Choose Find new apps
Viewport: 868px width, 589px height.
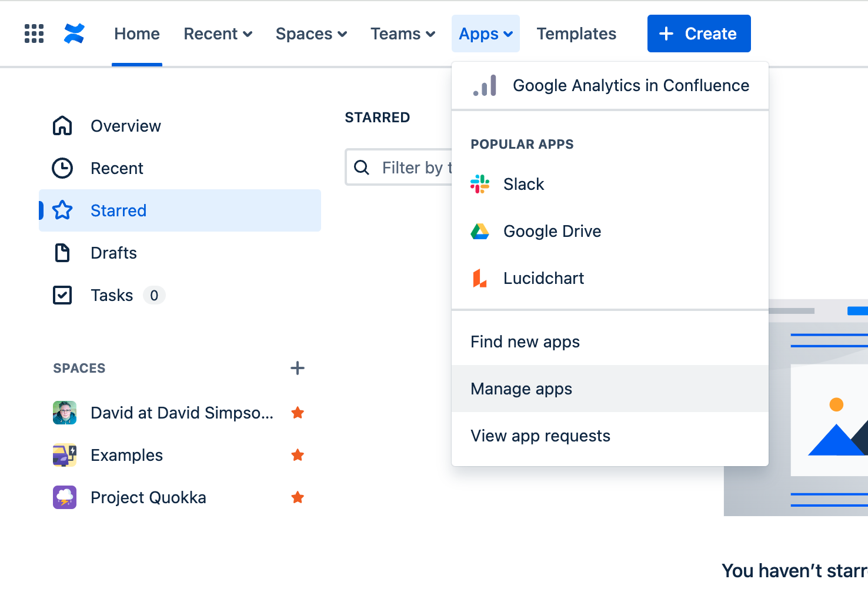[610, 342]
